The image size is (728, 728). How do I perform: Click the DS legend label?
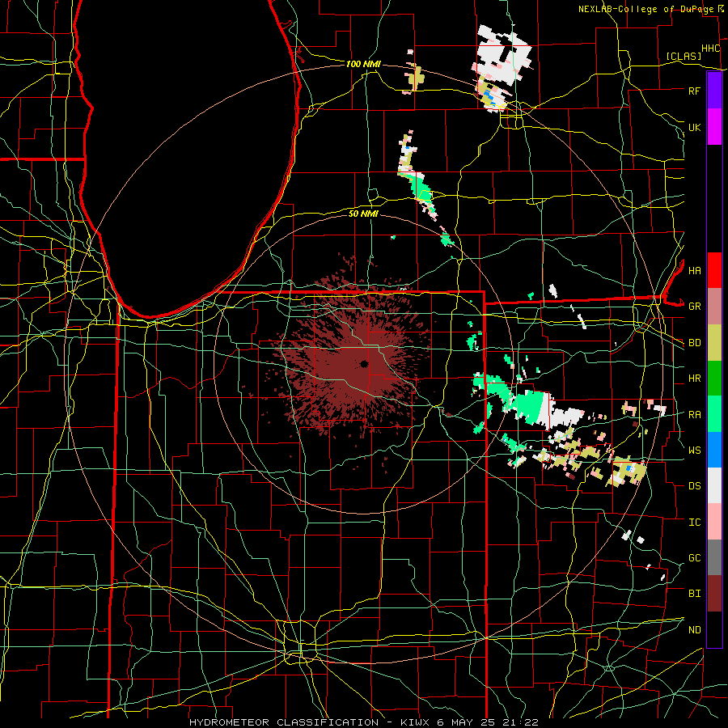click(694, 485)
